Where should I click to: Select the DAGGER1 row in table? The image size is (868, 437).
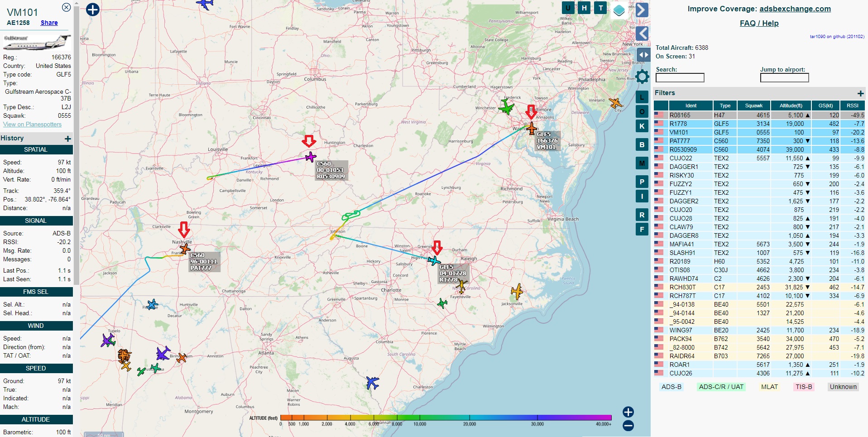point(759,167)
